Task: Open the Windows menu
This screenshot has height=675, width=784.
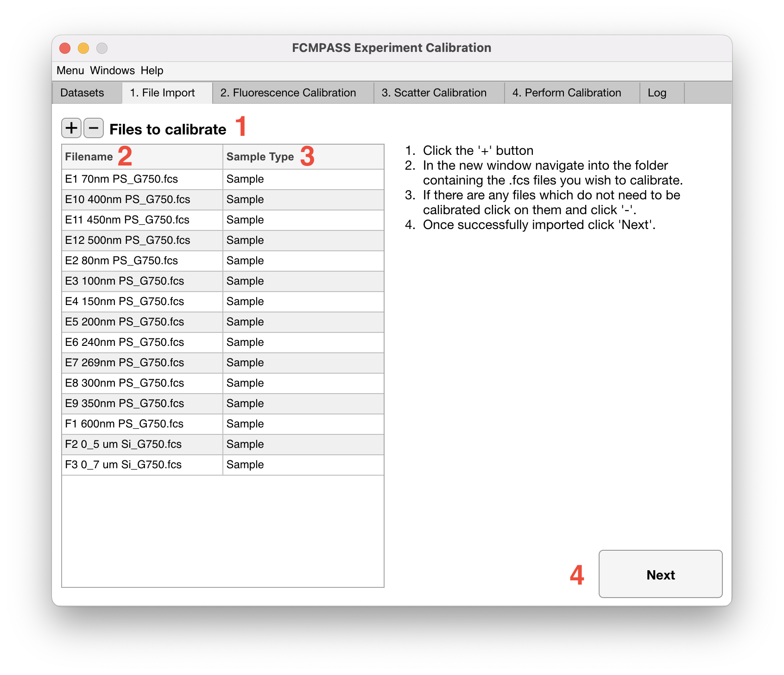Action: coord(112,70)
